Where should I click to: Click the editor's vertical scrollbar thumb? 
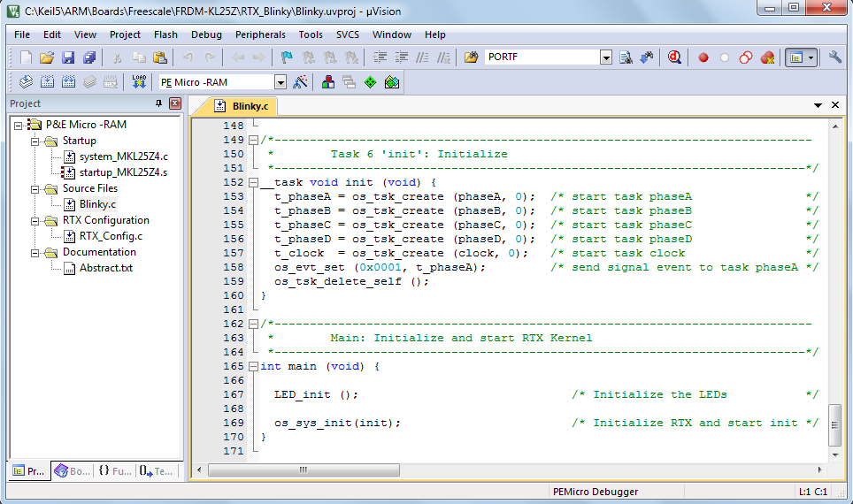(834, 424)
